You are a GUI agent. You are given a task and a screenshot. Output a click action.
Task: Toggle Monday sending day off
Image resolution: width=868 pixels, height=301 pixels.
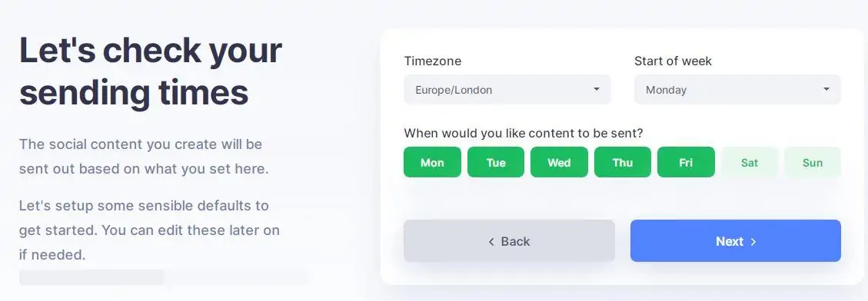(x=432, y=162)
